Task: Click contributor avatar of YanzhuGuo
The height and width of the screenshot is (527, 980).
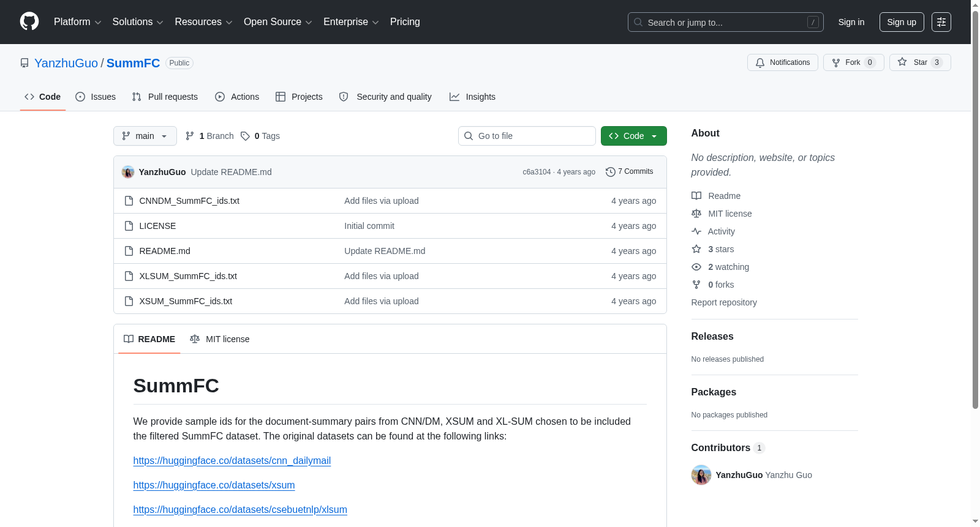Action: [x=701, y=475]
